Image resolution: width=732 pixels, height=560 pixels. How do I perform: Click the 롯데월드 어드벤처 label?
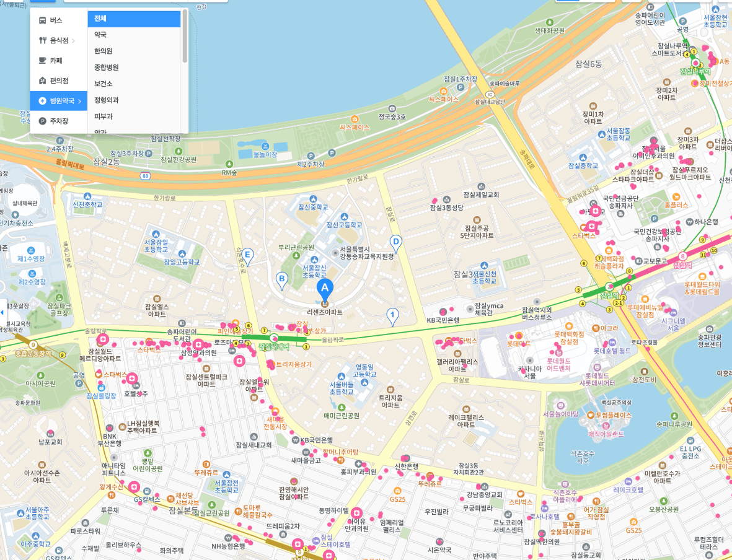(558, 364)
